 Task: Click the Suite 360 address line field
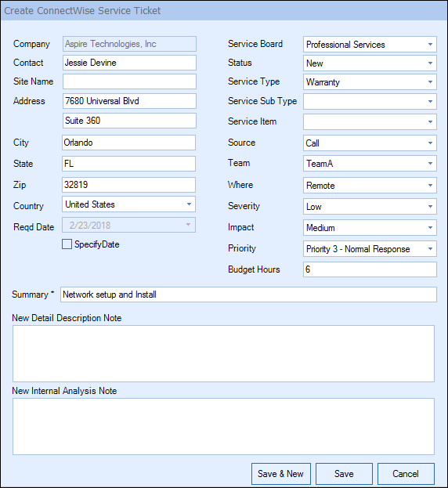[129, 121]
